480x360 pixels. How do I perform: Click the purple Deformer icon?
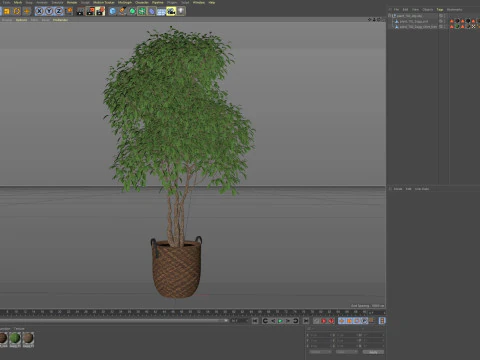click(151, 11)
